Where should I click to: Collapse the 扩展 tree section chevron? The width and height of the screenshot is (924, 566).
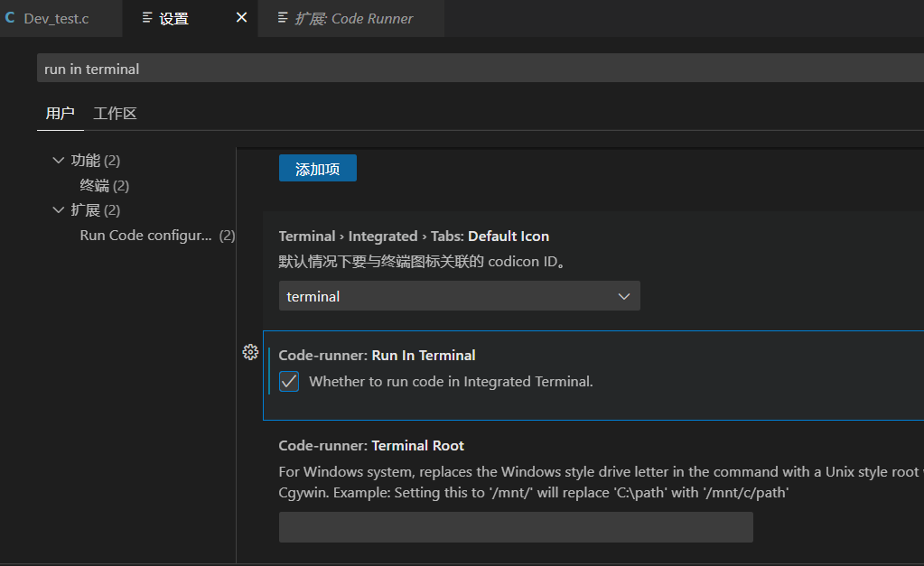pos(60,210)
